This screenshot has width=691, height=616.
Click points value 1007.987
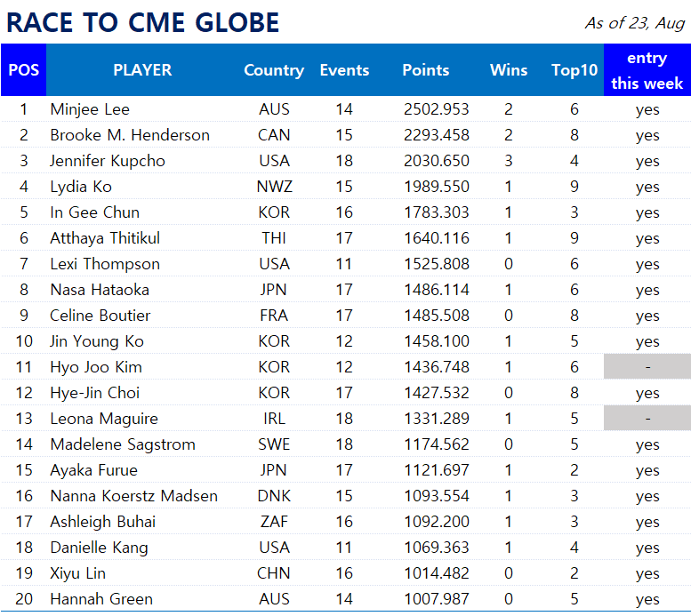click(x=437, y=599)
